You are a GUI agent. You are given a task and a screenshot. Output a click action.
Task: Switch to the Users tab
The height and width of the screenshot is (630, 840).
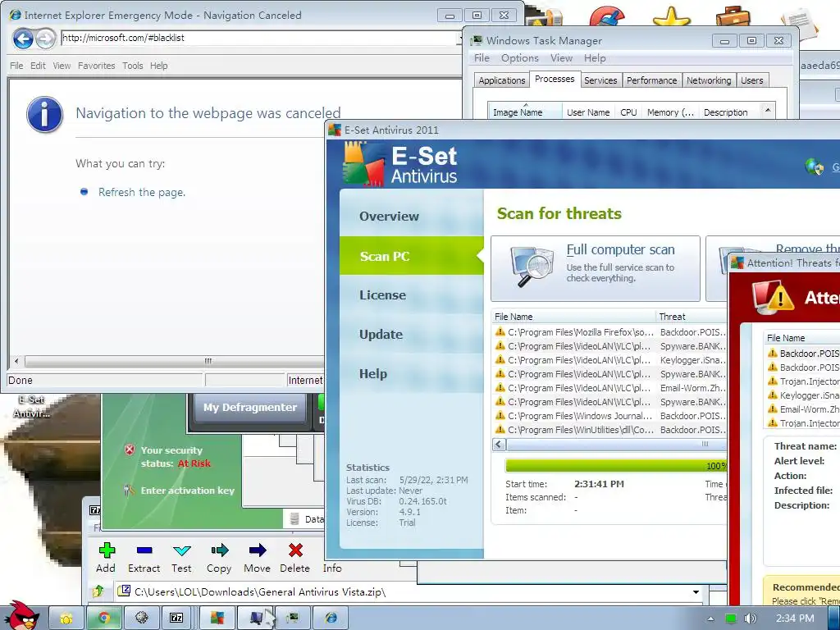(751, 80)
